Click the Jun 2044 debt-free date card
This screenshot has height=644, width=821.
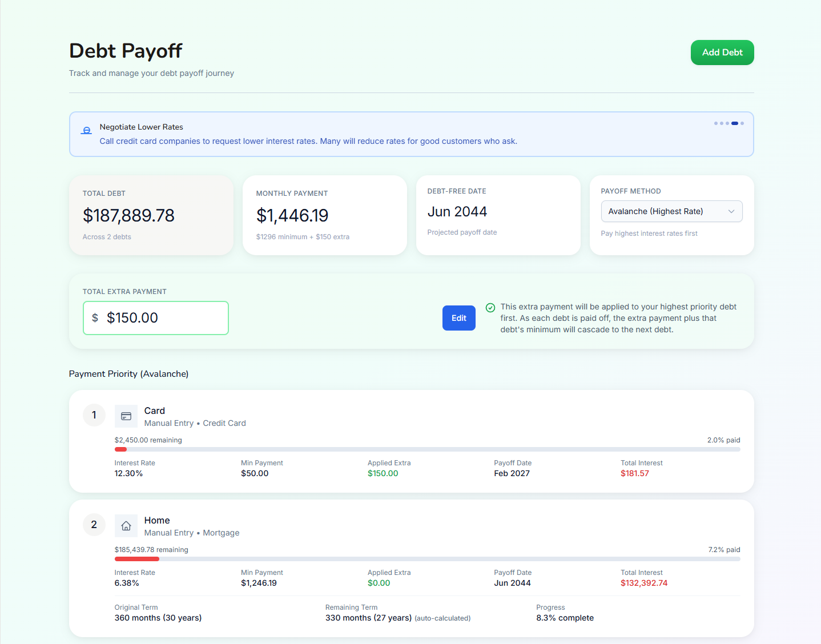(498, 215)
